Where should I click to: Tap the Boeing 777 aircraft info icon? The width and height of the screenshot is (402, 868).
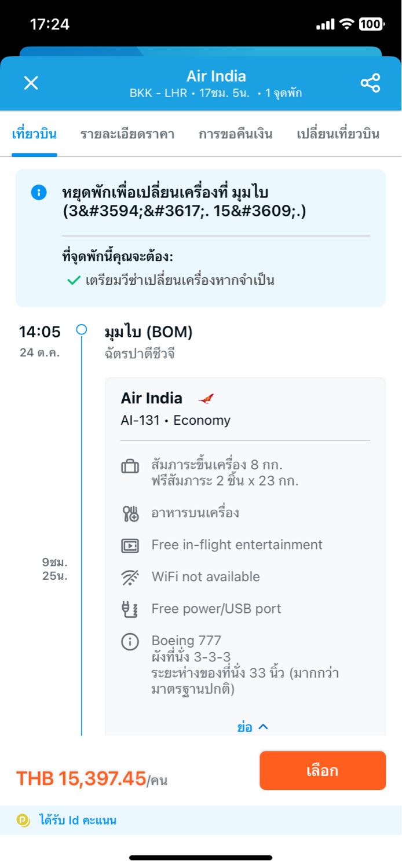(130, 642)
